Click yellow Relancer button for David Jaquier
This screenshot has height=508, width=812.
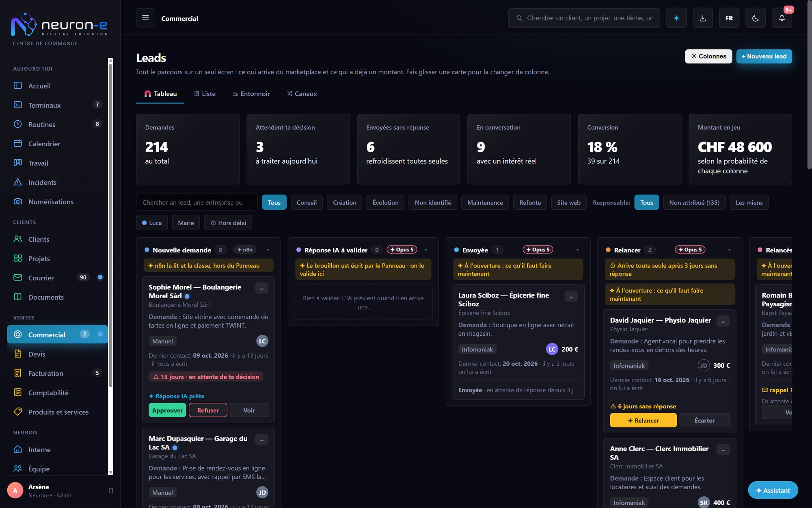tap(643, 420)
